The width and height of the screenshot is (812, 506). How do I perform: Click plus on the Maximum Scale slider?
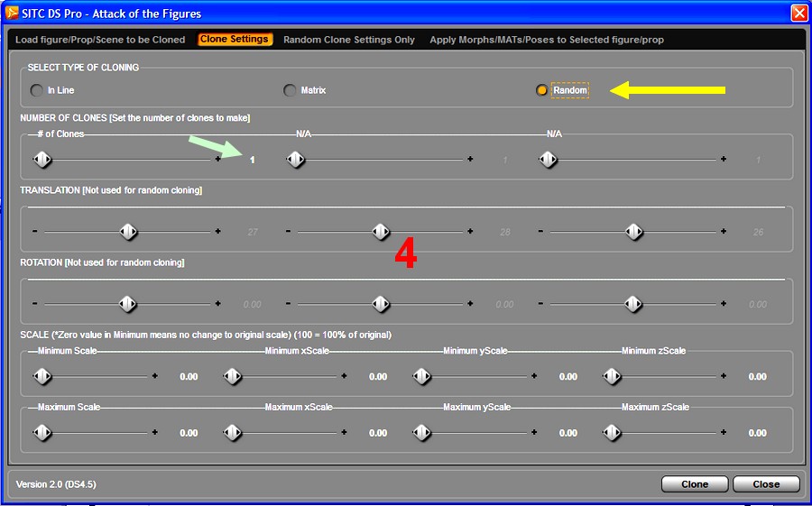(155, 432)
